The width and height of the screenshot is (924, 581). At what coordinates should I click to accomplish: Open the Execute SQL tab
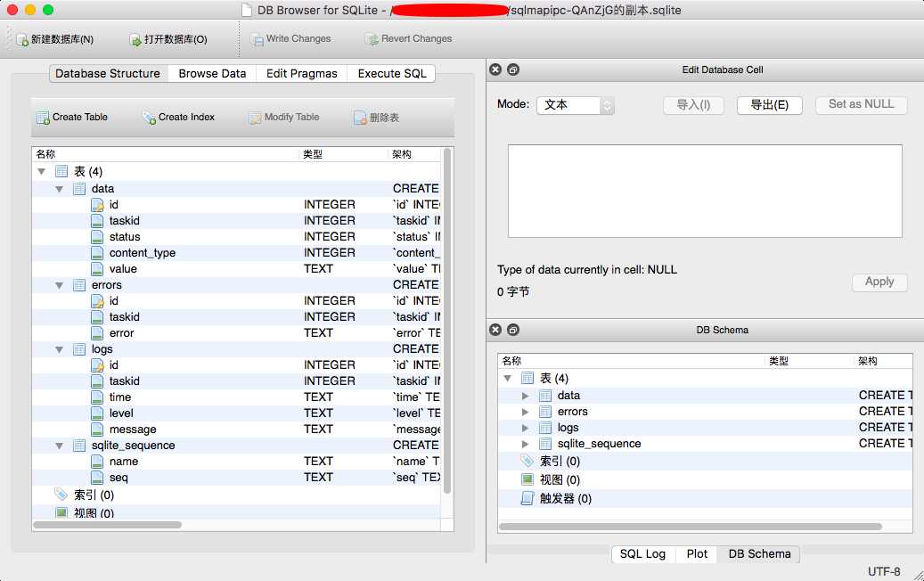click(x=392, y=74)
